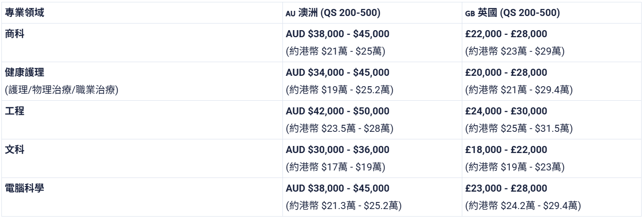This screenshot has width=644, height=218.
Task: Click the AUD $34,000 - $45,000 fee
Action: pos(338,73)
